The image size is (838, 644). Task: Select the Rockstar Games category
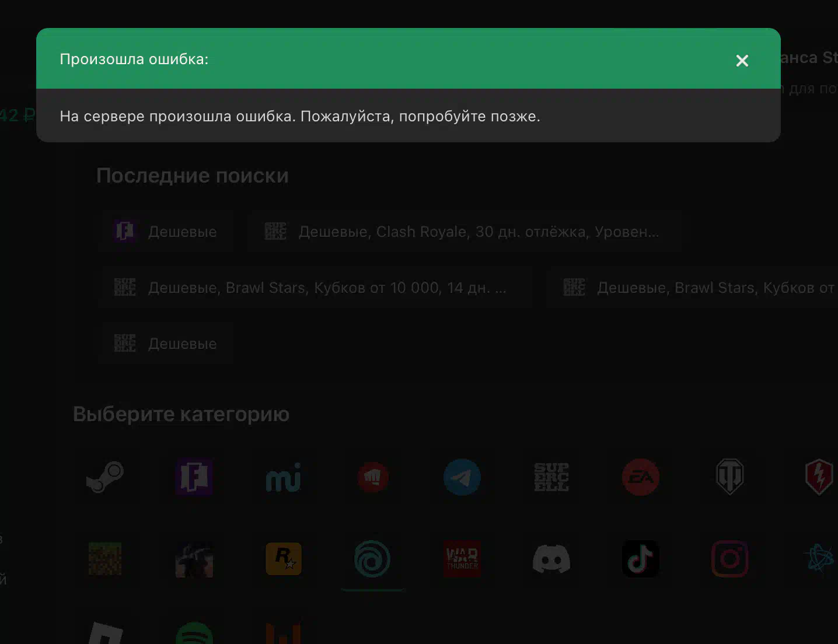(x=284, y=559)
